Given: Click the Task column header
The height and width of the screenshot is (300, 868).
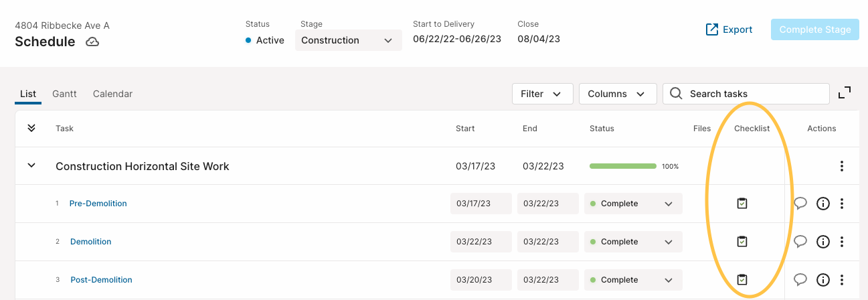Looking at the screenshot, I should click(x=65, y=129).
